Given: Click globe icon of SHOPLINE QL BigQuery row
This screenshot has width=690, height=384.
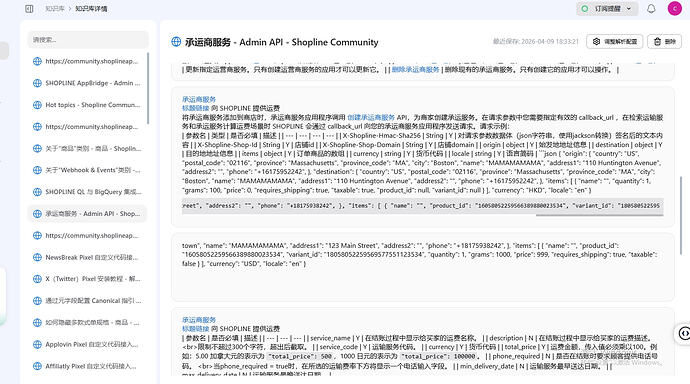Looking at the screenshot, I should pyautogui.click(x=37, y=192).
